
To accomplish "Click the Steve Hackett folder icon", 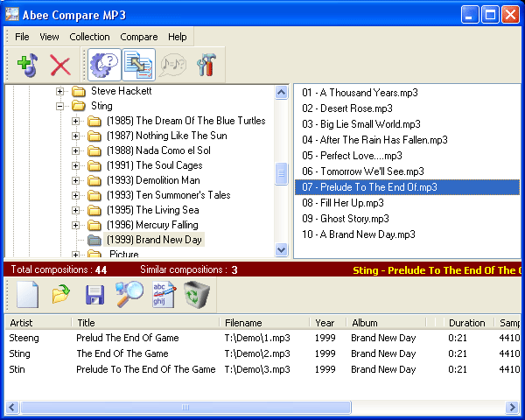I will click(x=79, y=91).
